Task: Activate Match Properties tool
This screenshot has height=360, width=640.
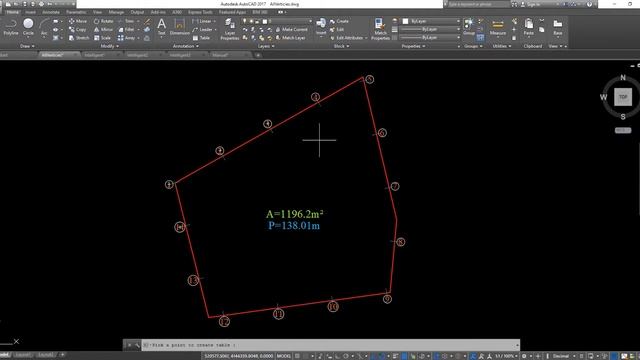Action: point(380,29)
